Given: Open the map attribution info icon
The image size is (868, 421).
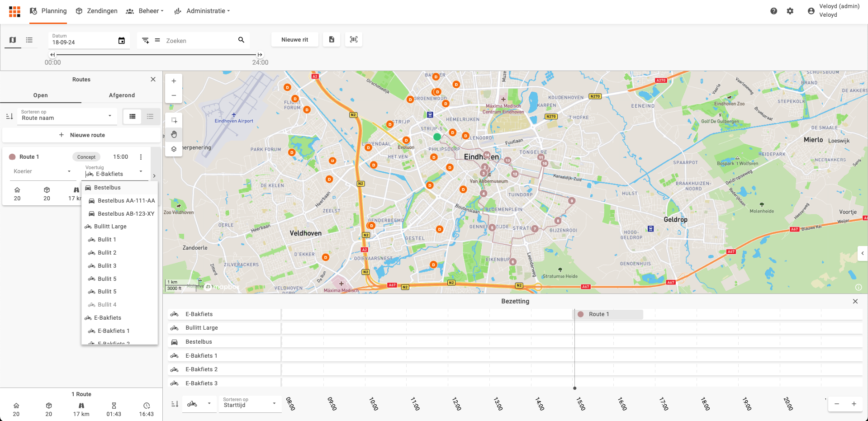Looking at the screenshot, I should pyautogui.click(x=859, y=287).
